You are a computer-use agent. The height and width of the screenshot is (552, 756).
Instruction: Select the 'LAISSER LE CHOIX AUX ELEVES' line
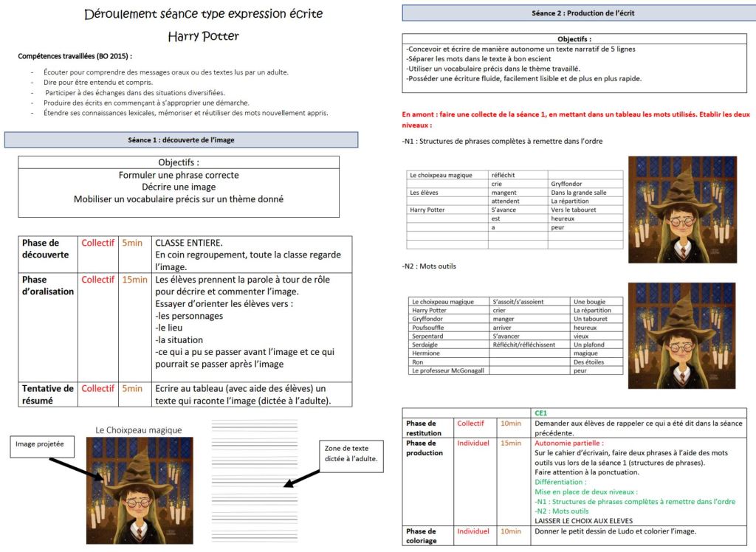point(583,521)
